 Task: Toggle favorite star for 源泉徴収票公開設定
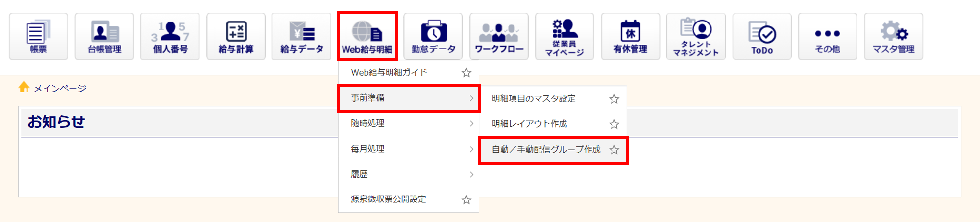466,200
